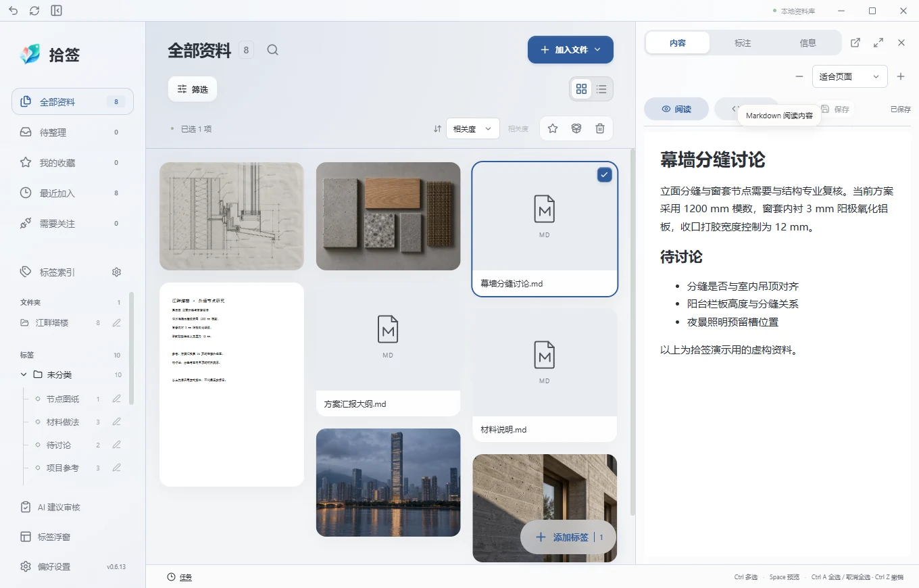Select the 江畔塔楼 text document thumbnail
The width and height of the screenshot is (919, 588).
(232, 385)
